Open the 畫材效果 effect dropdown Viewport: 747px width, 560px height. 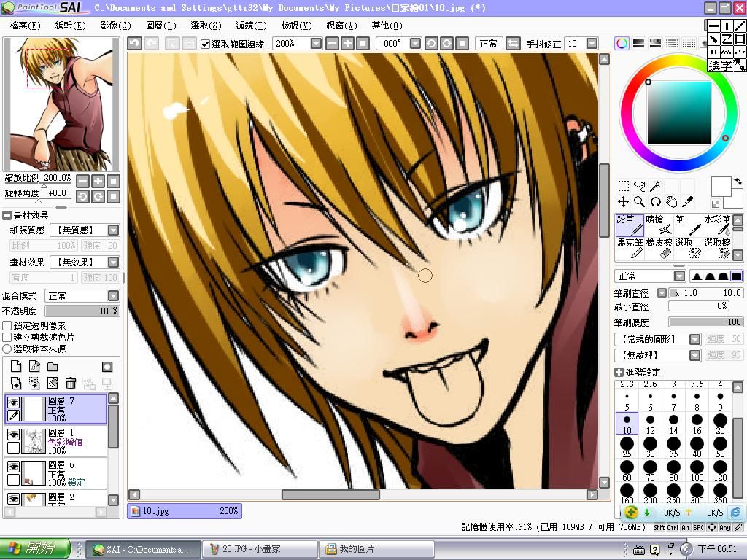[x=113, y=262]
